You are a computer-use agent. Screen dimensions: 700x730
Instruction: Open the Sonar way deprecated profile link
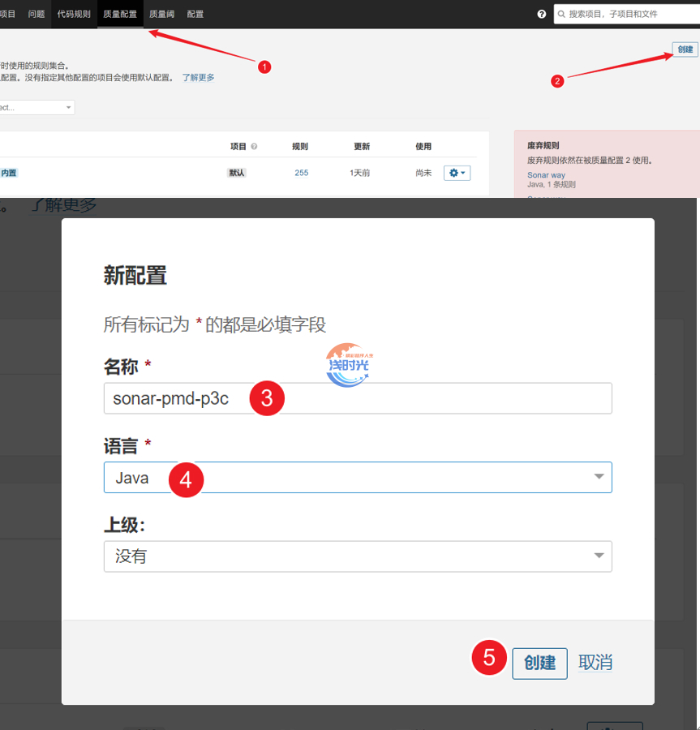(x=546, y=175)
